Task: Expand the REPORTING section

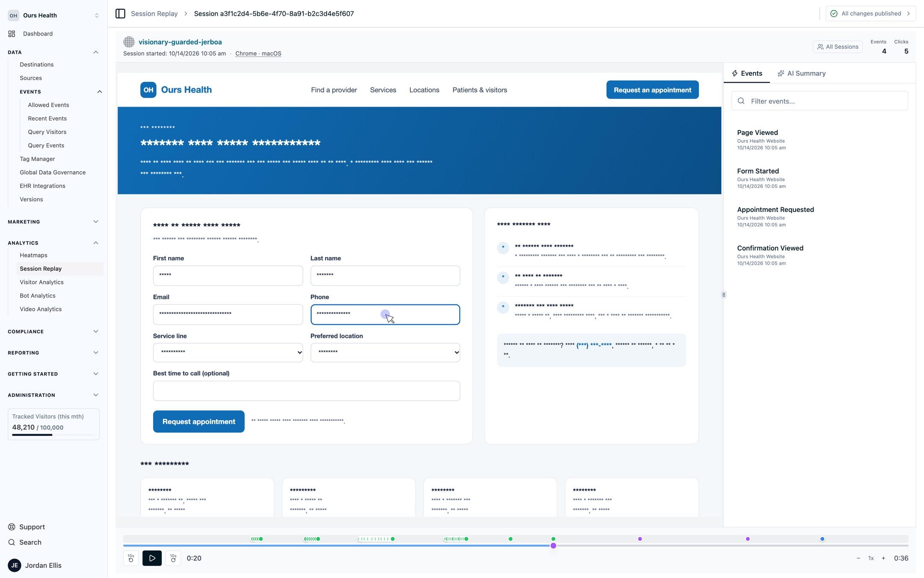Action: pyautogui.click(x=96, y=353)
